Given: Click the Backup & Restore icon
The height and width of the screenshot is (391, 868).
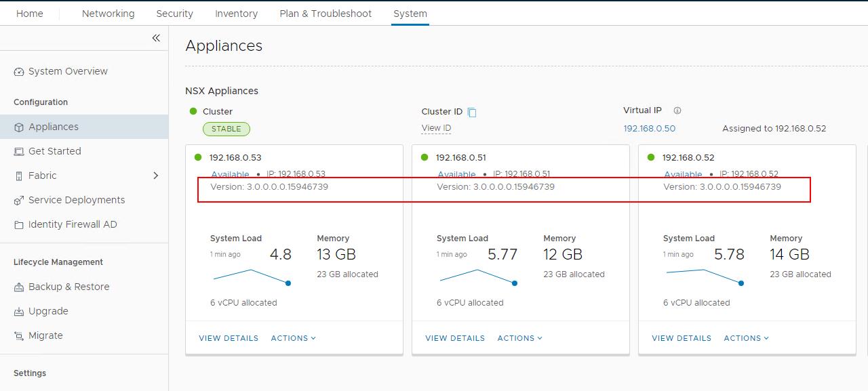Looking at the screenshot, I should (x=19, y=287).
